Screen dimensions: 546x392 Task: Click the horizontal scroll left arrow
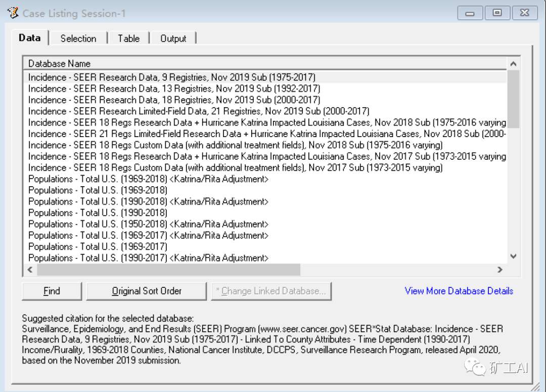tap(30, 270)
